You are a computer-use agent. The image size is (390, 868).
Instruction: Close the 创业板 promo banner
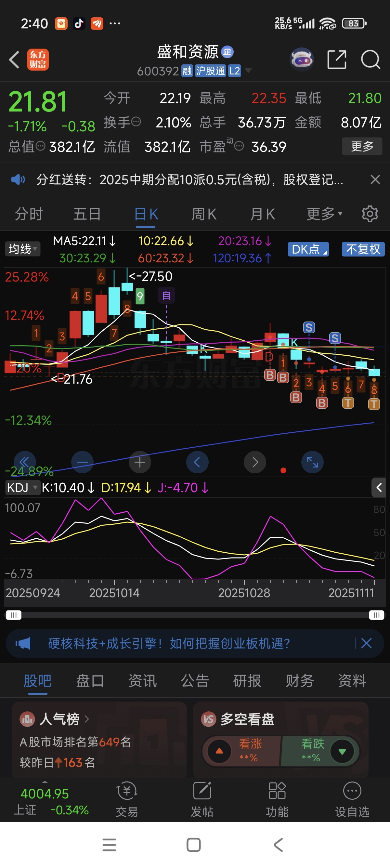[x=366, y=643]
